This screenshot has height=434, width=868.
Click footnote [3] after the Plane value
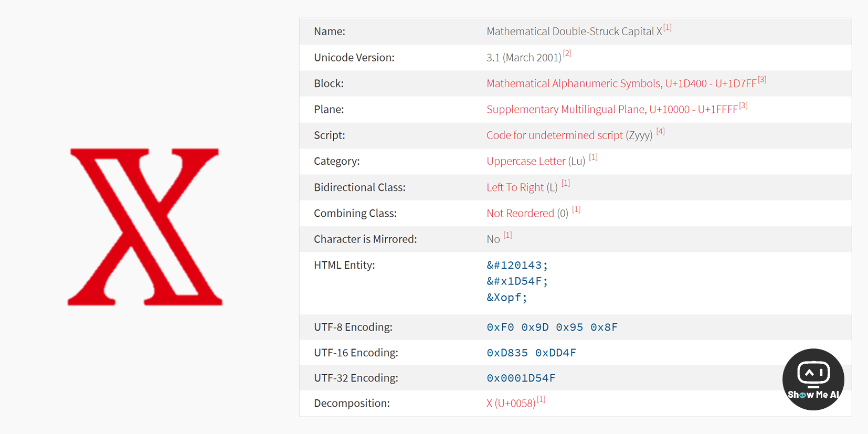point(743,105)
